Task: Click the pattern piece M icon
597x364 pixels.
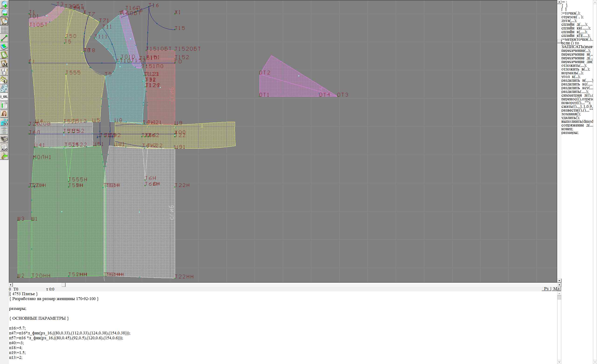Action: click(x=4, y=63)
